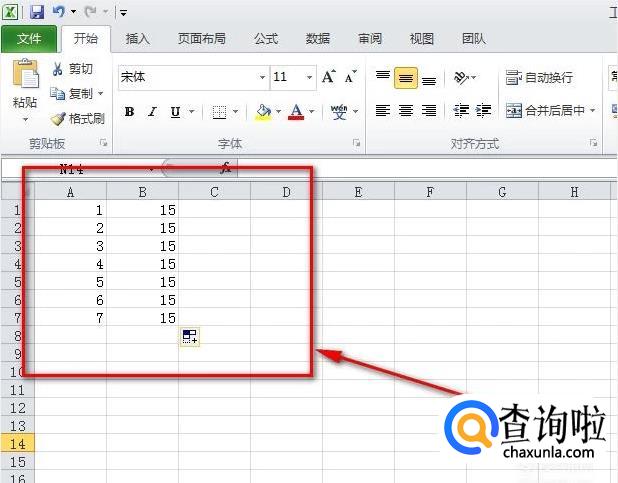
Task: Switch to Home (开始) tab
Action: tap(86, 39)
